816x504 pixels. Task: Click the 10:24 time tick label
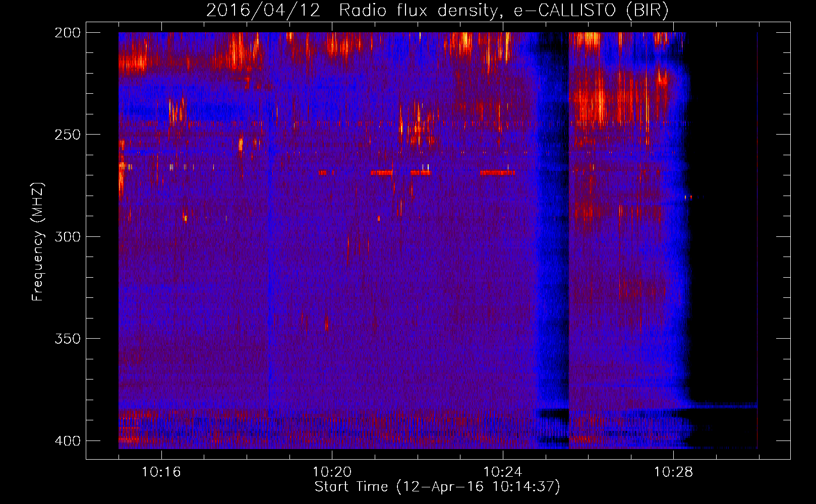pos(503,472)
